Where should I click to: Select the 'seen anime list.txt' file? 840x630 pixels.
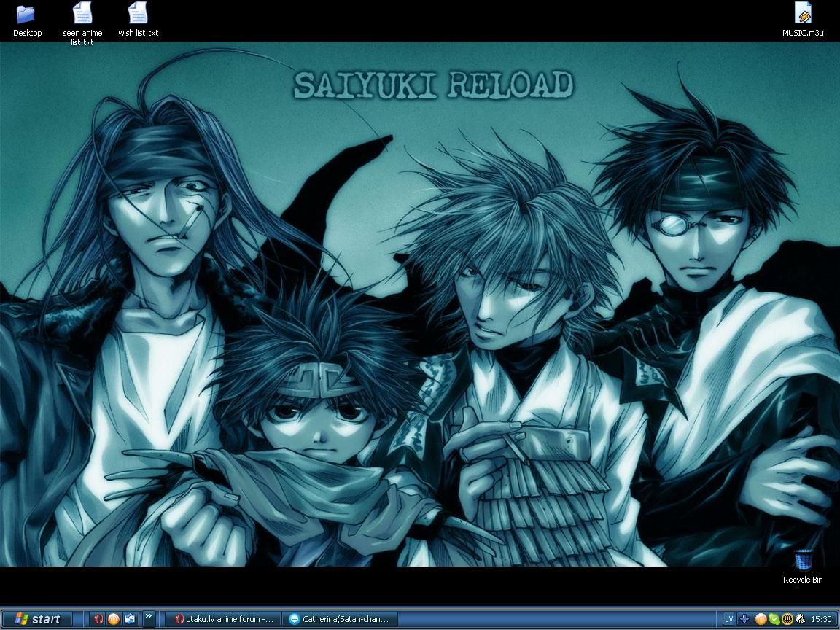pos(82,23)
